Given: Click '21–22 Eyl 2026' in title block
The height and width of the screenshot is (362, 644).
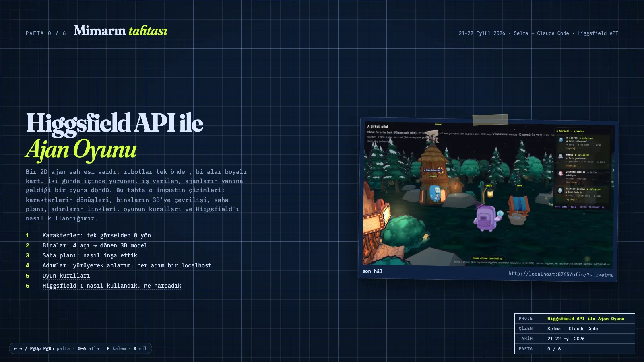Looking at the screenshot, I should pyautogui.click(x=566, y=339).
